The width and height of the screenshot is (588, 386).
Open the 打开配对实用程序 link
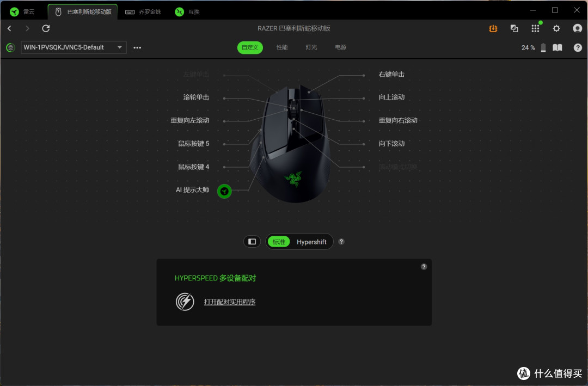coord(230,302)
